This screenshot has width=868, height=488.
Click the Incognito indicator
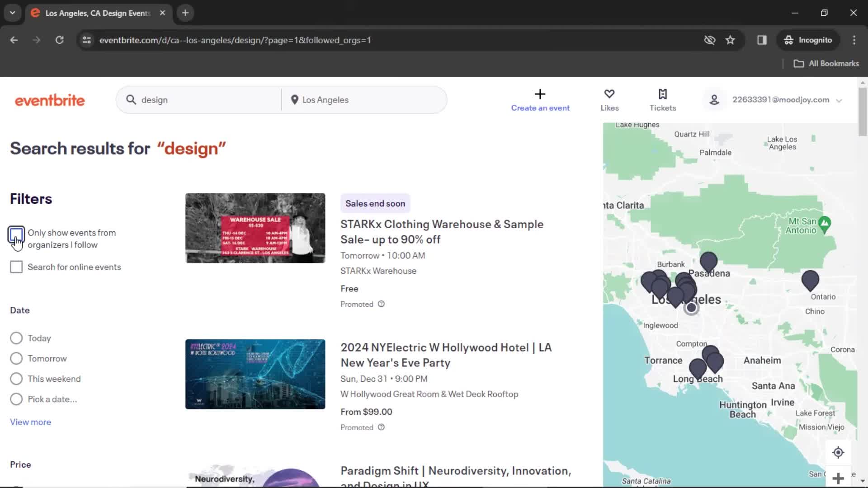click(808, 40)
